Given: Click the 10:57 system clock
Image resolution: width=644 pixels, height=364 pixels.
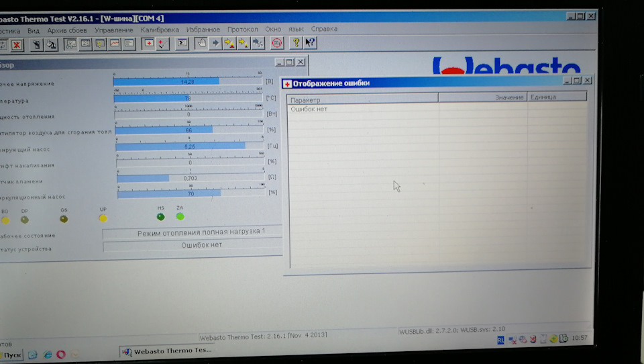Looking at the screenshot, I should [x=580, y=338].
